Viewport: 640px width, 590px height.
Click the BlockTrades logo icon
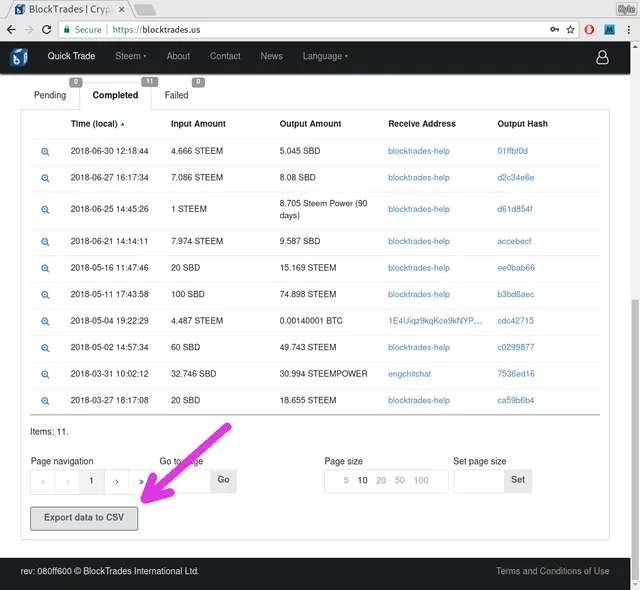pyautogui.click(x=19, y=57)
